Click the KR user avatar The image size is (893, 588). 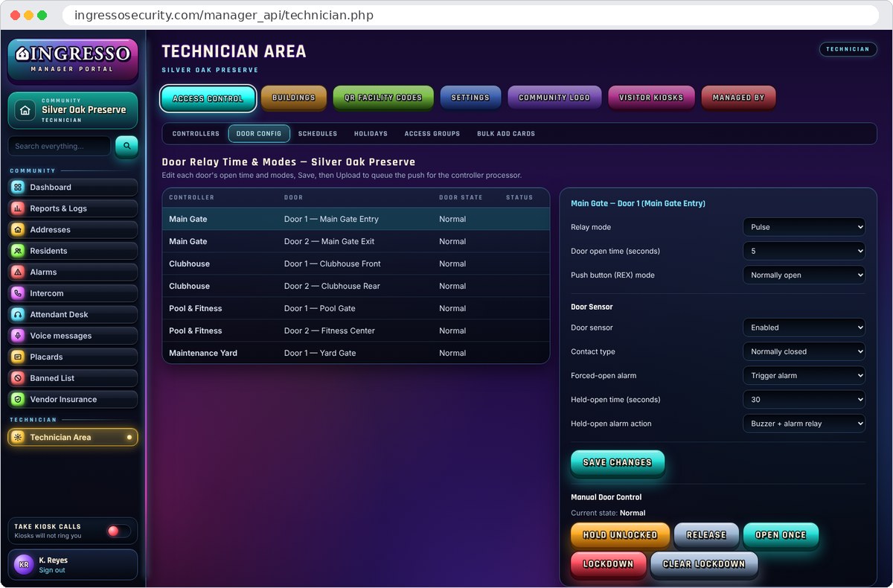pos(24,565)
